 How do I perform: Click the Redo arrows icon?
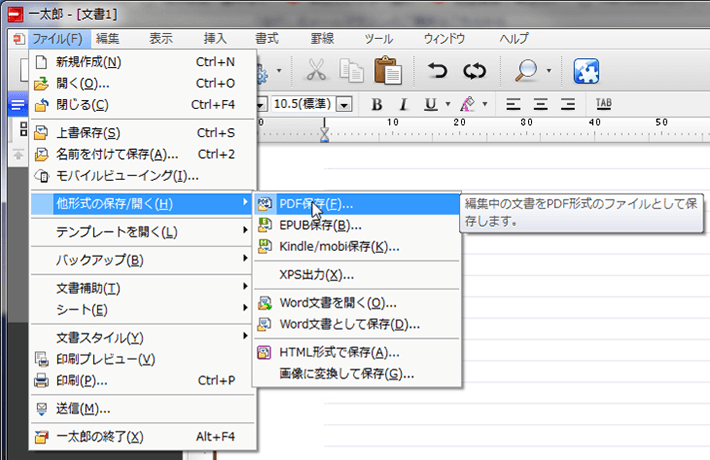point(473,71)
